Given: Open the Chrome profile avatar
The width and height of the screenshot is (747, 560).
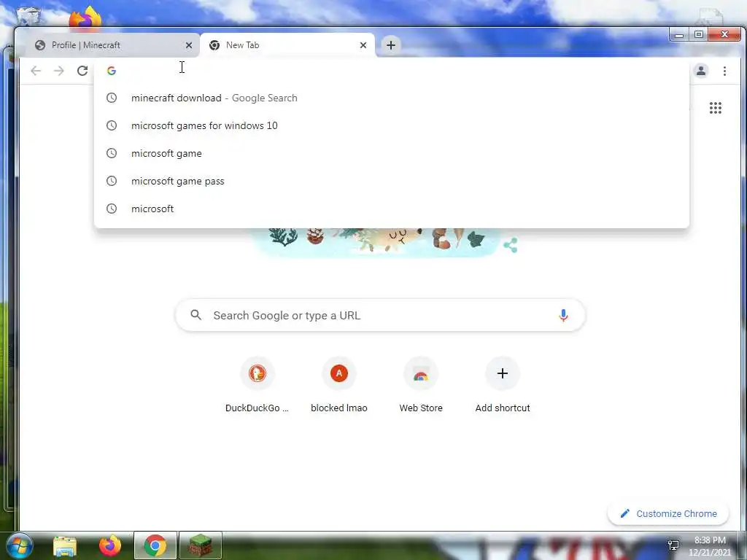Looking at the screenshot, I should pyautogui.click(x=701, y=71).
